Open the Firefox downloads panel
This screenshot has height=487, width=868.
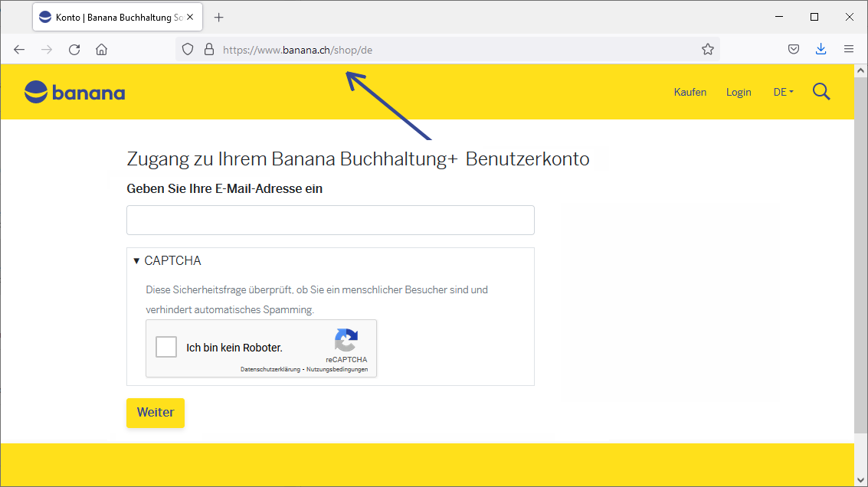point(821,50)
